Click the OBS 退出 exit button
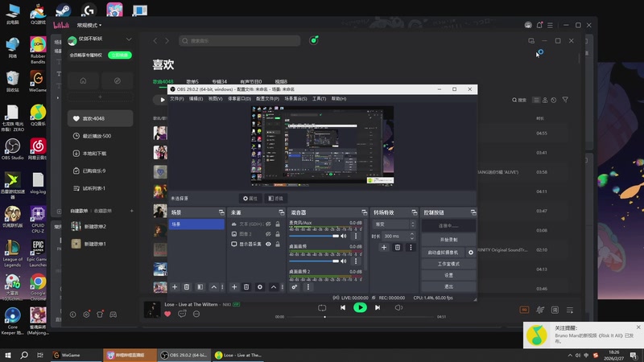This screenshot has width=644, height=362. pyautogui.click(x=448, y=286)
